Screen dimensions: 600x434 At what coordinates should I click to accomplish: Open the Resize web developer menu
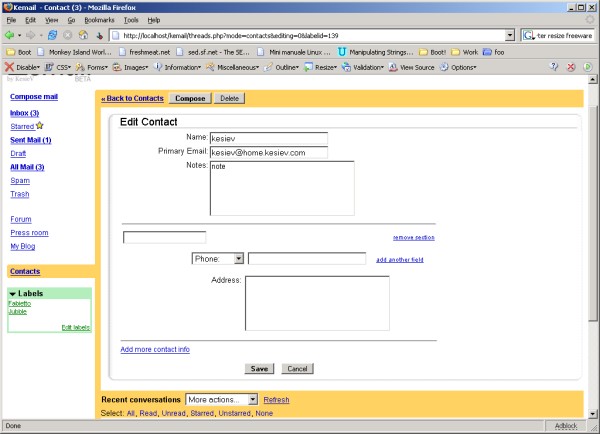321,67
